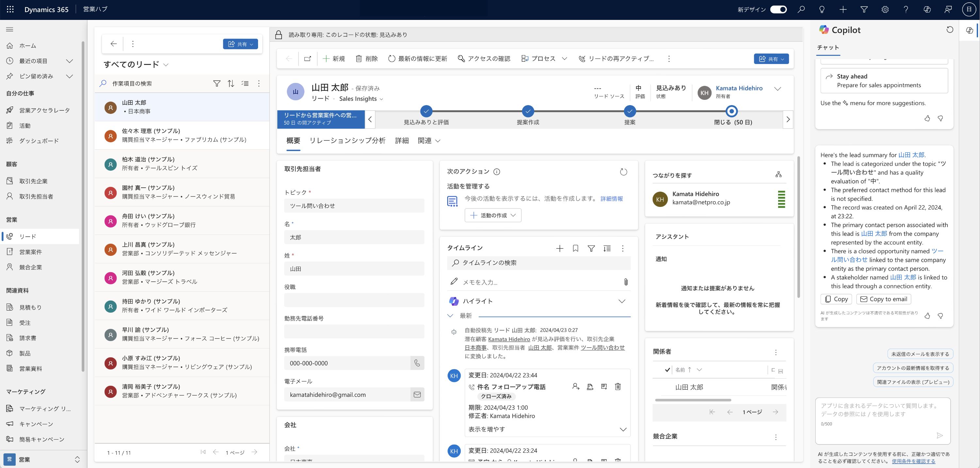The width and height of the screenshot is (980, 468).
Task: Click the 新規 command button
Action: pos(334,58)
